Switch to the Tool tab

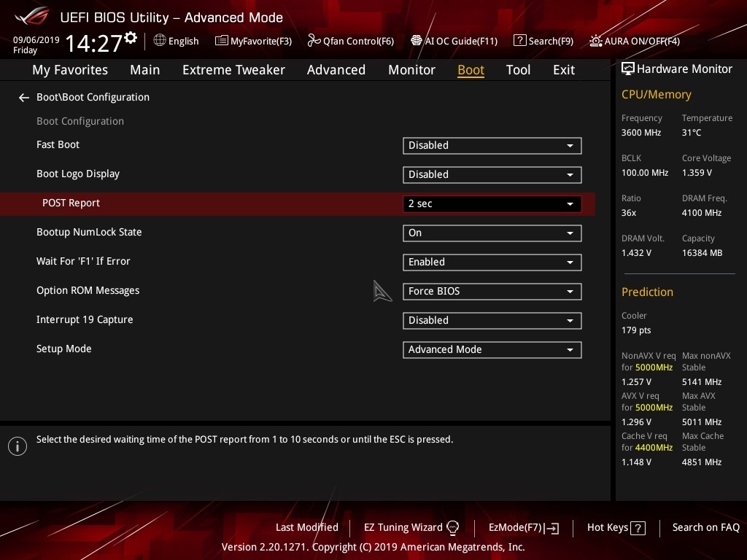[x=519, y=70]
